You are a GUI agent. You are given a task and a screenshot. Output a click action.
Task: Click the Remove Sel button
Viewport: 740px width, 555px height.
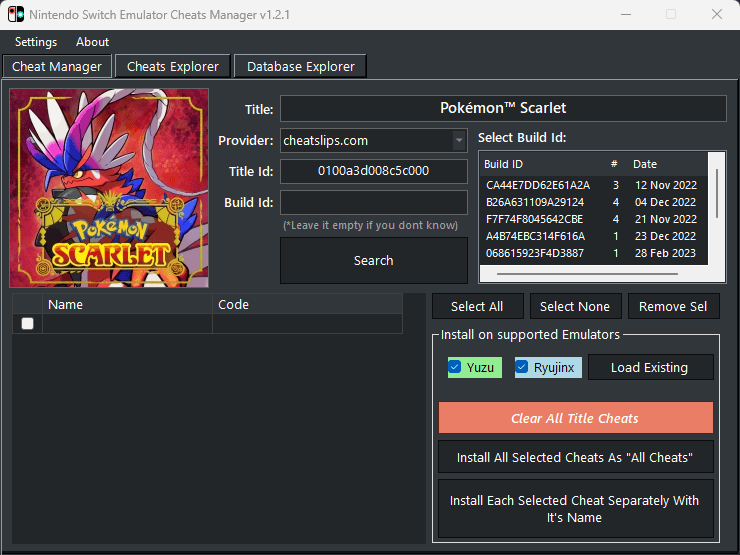coord(673,306)
